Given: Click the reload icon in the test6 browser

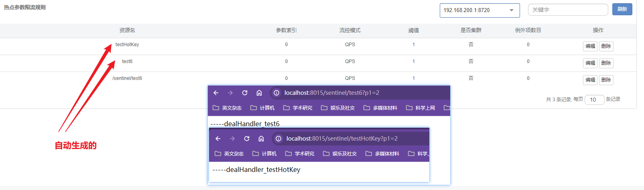Looking at the screenshot, I should [x=245, y=93].
